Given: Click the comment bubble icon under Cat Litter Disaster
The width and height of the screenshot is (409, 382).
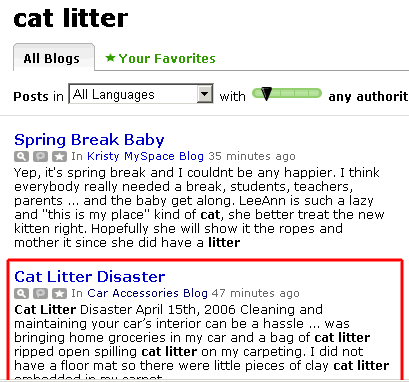Looking at the screenshot, I should tap(40, 293).
